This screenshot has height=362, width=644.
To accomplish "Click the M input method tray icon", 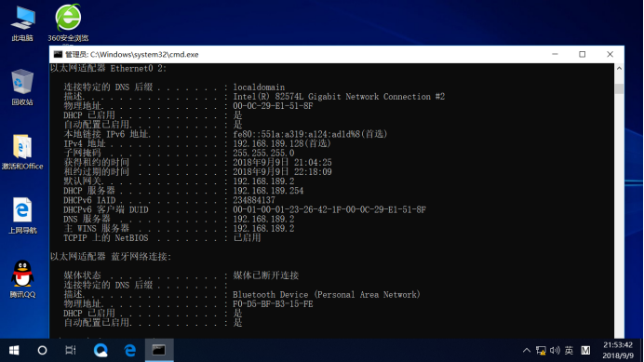I will 585,351.
